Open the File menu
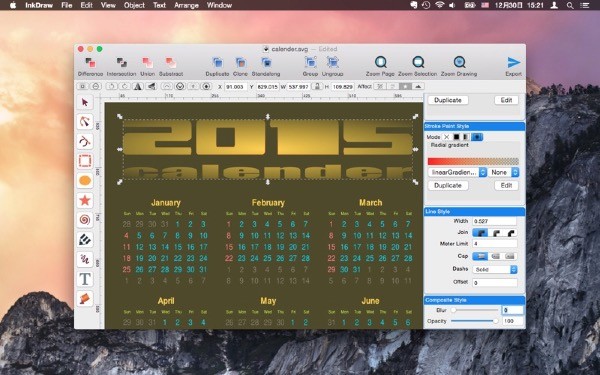Image resolution: width=600 pixels, height=375 pixels. 67,5
